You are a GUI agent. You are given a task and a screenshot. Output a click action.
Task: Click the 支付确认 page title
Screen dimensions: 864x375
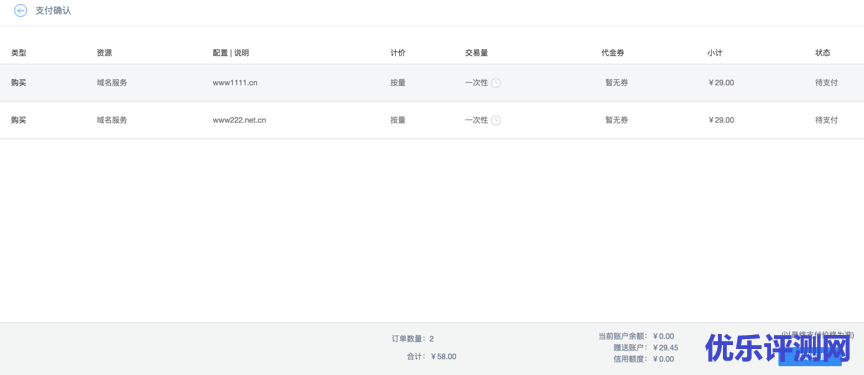[53, 10]
